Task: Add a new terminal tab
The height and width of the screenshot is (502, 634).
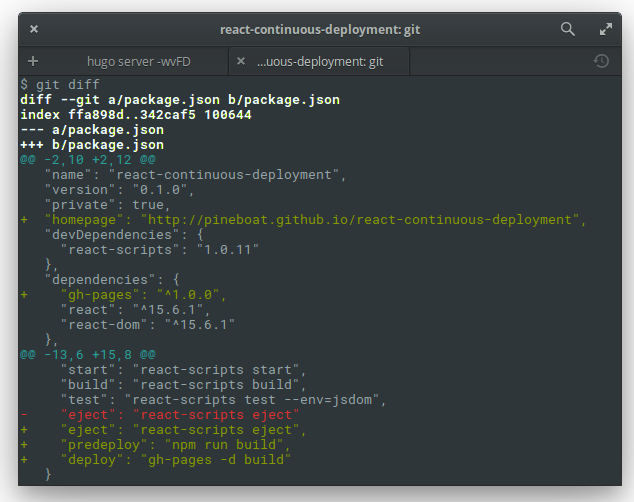Action: [33, 61]
